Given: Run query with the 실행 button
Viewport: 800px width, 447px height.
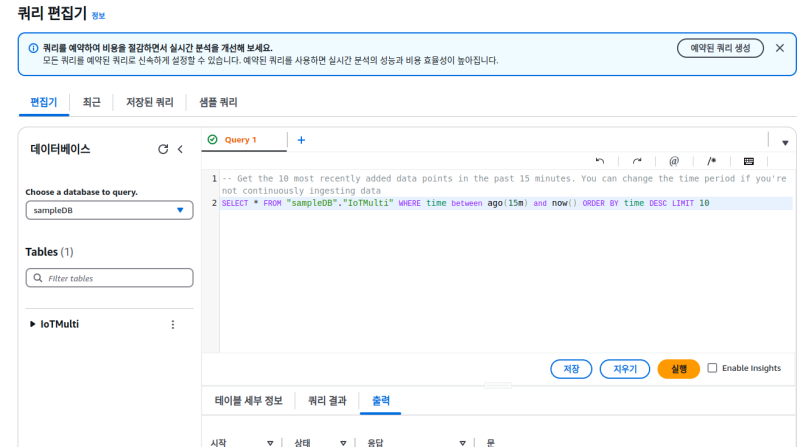Looking at the screenshot, I should click(x=679, y=369).
